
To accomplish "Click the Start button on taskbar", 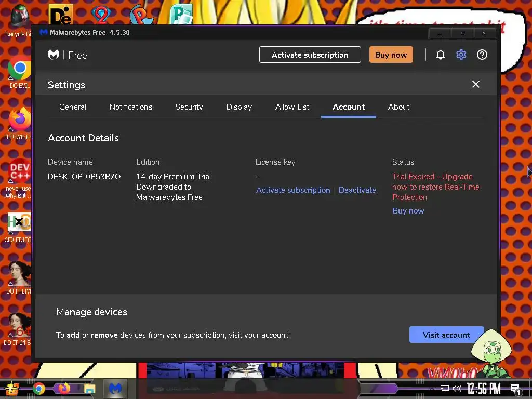I will click(x=11, y=389).
